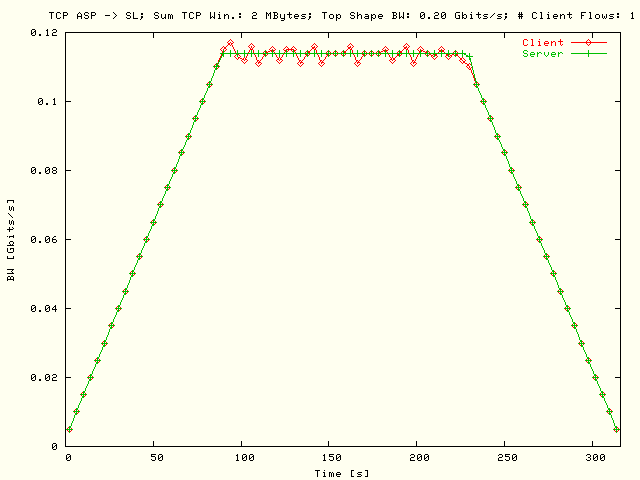This screenshot has height=480, width=640.
Task: Click the 300 x-axis tick label
Action: (x=595, y=458)
